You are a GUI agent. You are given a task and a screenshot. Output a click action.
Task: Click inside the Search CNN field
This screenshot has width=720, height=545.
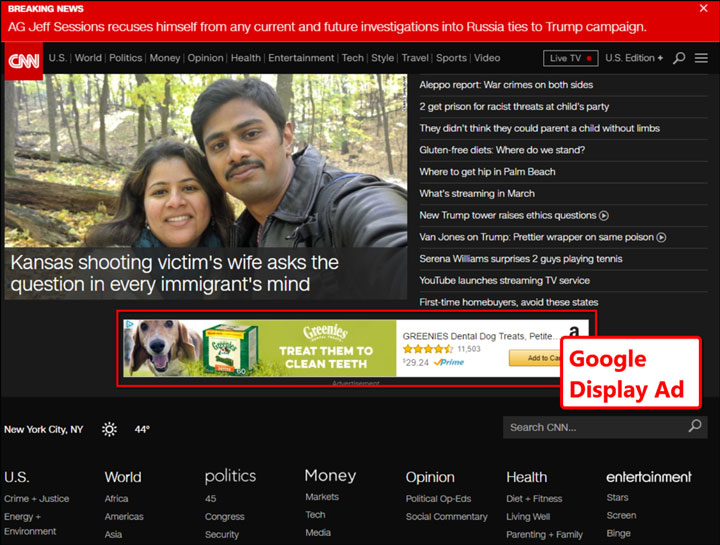[x=594, y=427]
